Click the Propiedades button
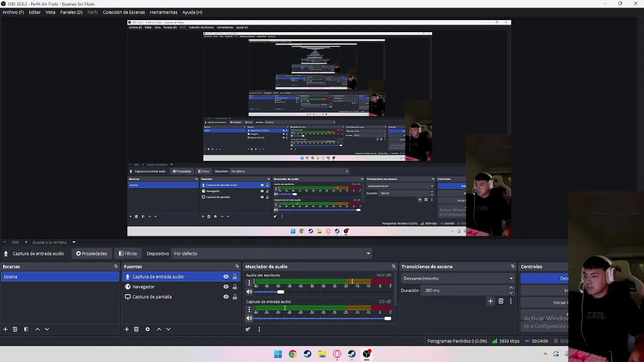644x362 pixels. [x=92, y=253]
